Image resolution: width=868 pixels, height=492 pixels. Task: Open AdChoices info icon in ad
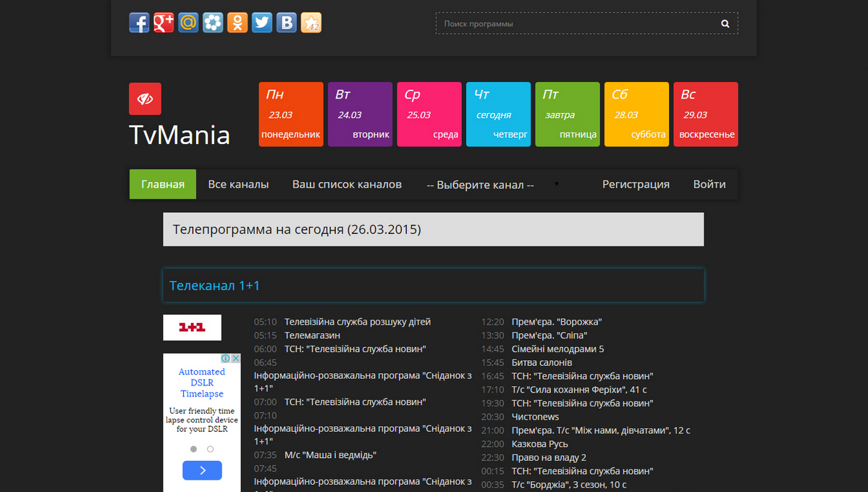pyautogui.click(x=225, y=359)
